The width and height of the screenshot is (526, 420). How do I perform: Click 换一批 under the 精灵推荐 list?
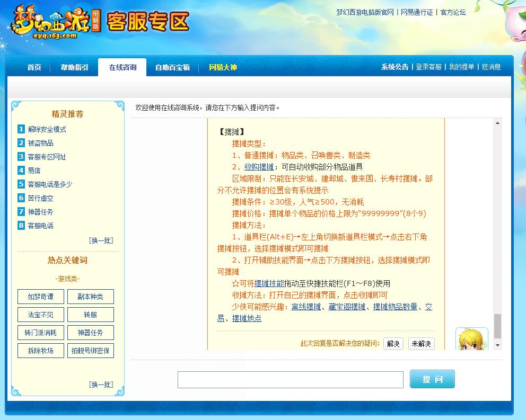pyautogui.click(x=102, y=240)
